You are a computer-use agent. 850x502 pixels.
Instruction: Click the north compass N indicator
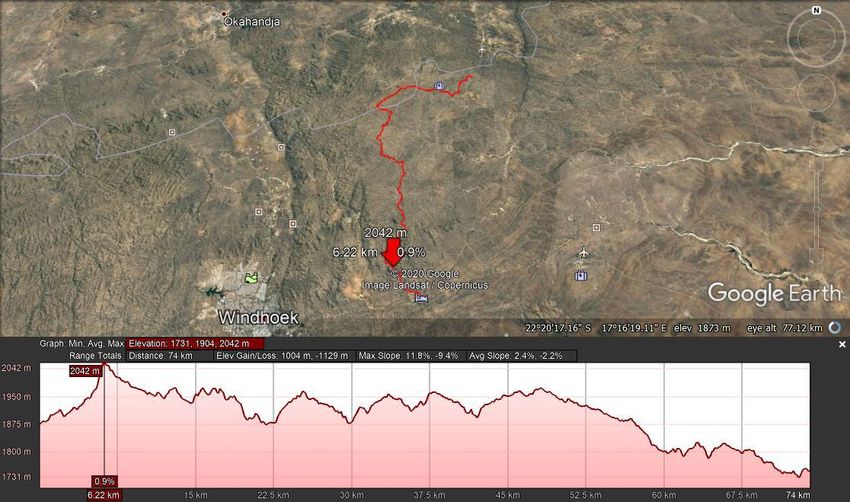point(816,10)
